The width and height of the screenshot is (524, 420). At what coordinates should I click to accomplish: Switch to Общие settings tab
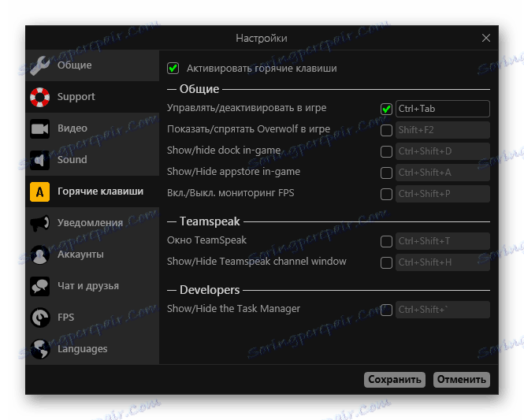pos(92,65)
